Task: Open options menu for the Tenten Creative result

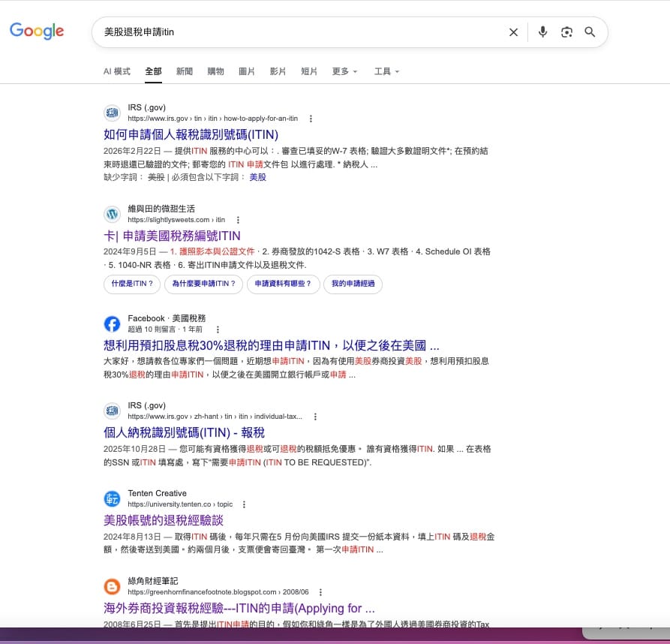Action: [x=244, y=504]
